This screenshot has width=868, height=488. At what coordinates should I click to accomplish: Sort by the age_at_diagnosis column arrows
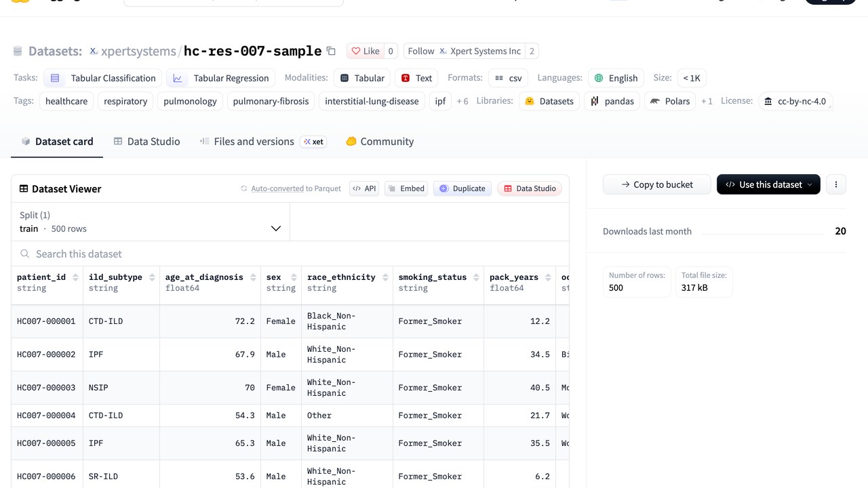coord(253,277)
